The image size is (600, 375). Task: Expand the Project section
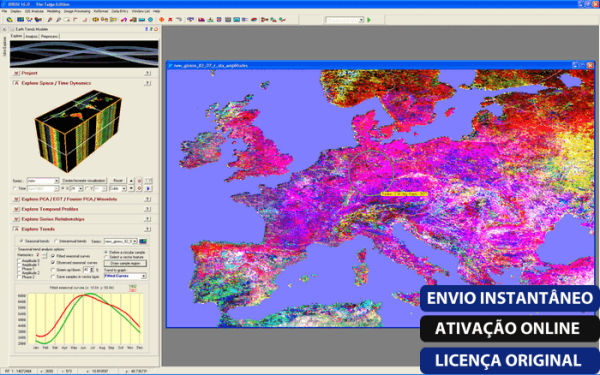pos(16,73)
